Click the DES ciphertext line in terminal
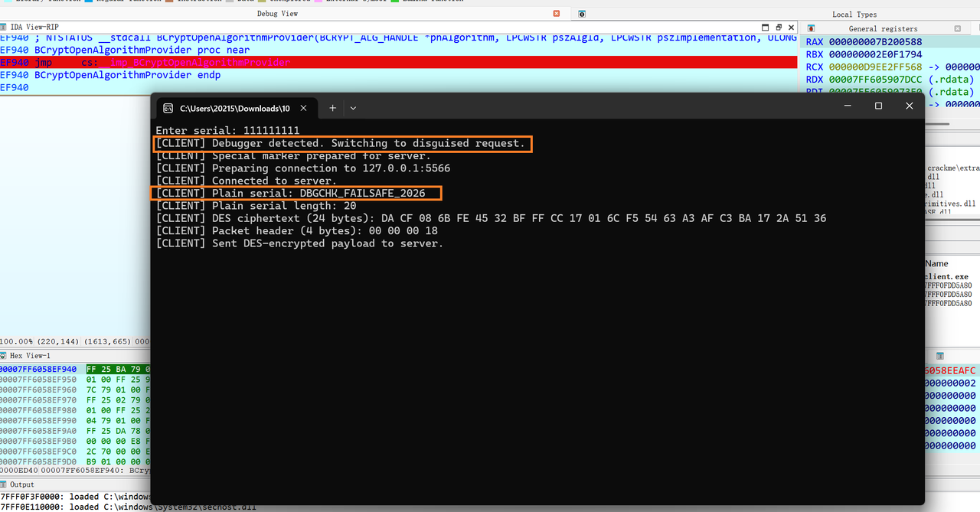Image resolution: width=980 pixels, height=512 pixels. (x=491, y=218)
